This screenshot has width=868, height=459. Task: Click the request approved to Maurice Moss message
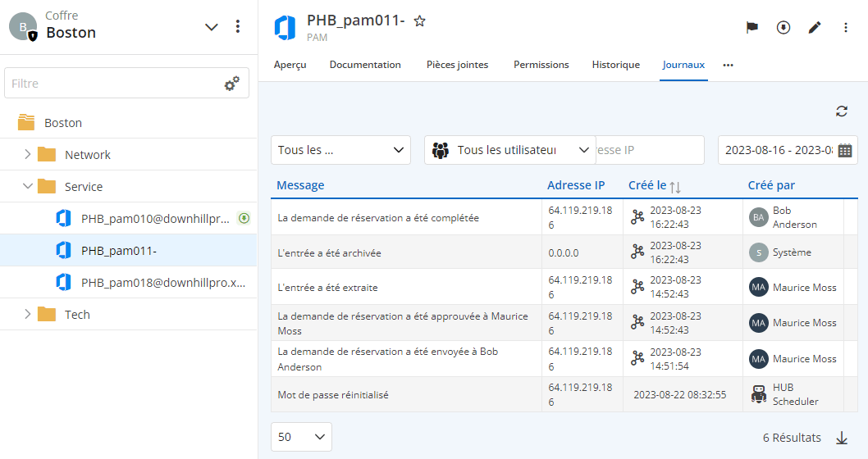coord(403,323)
